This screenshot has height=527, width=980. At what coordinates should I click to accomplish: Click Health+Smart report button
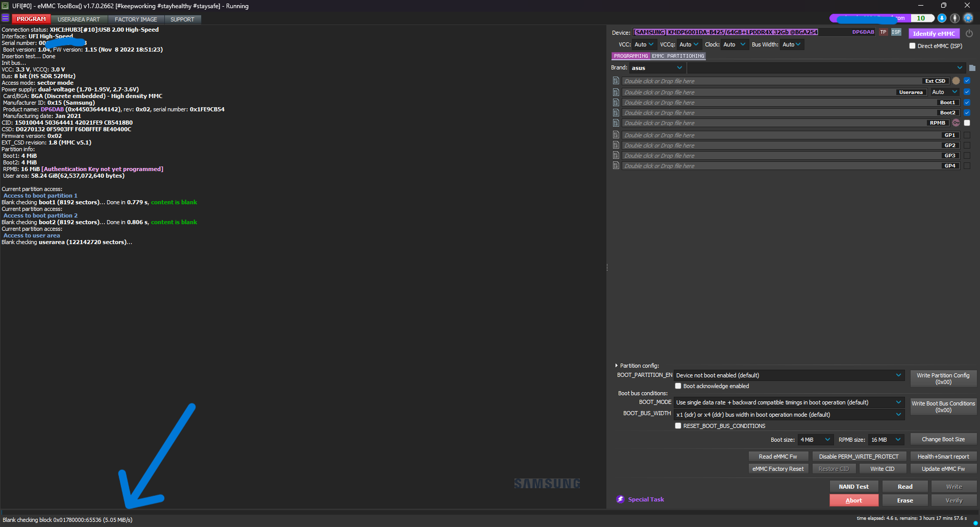click(x=943, y=457)
